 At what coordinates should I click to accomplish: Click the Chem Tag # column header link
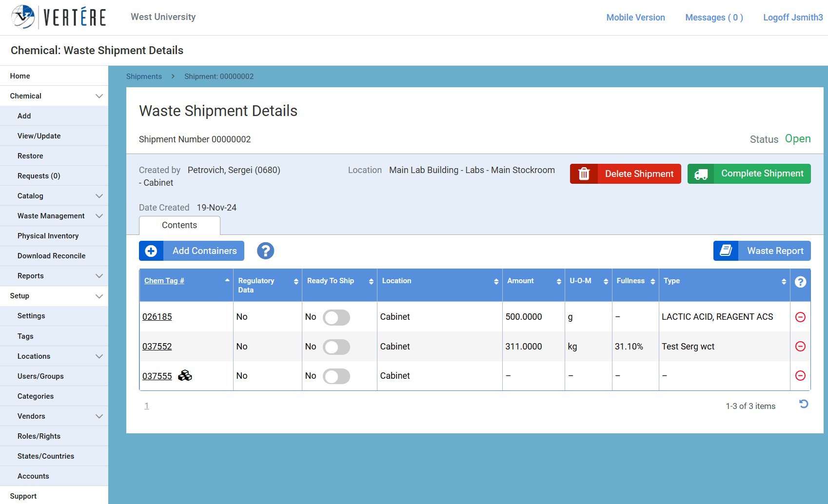[164, 281]
